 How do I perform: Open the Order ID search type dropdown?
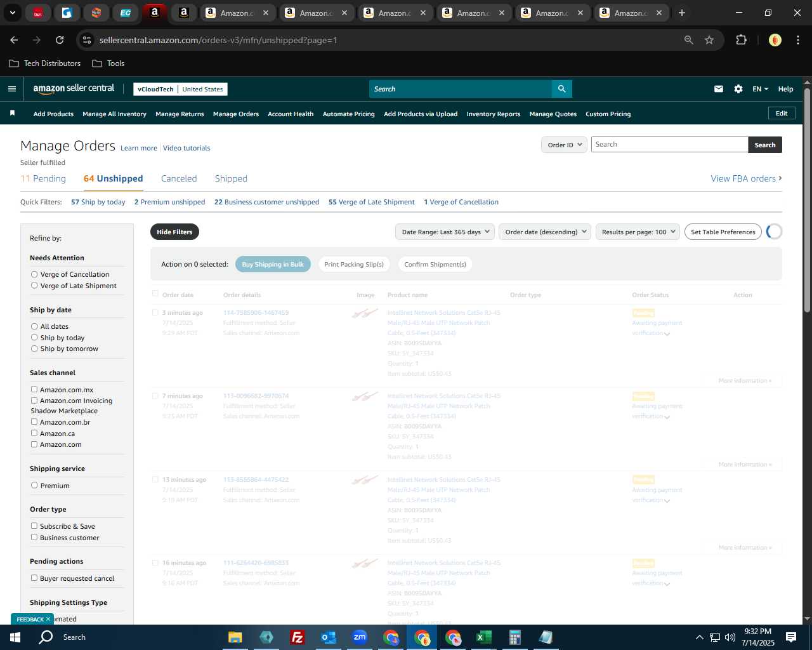tap(564, 145)
